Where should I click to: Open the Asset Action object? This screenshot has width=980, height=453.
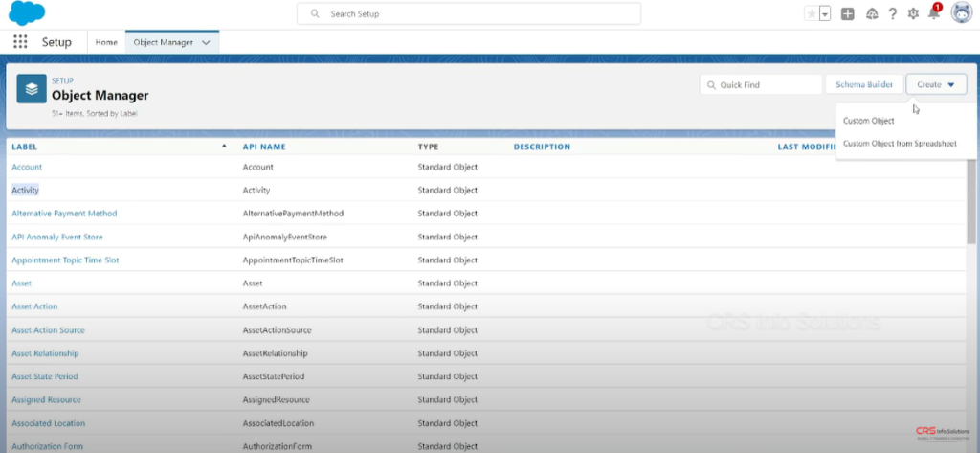point(34,306)
